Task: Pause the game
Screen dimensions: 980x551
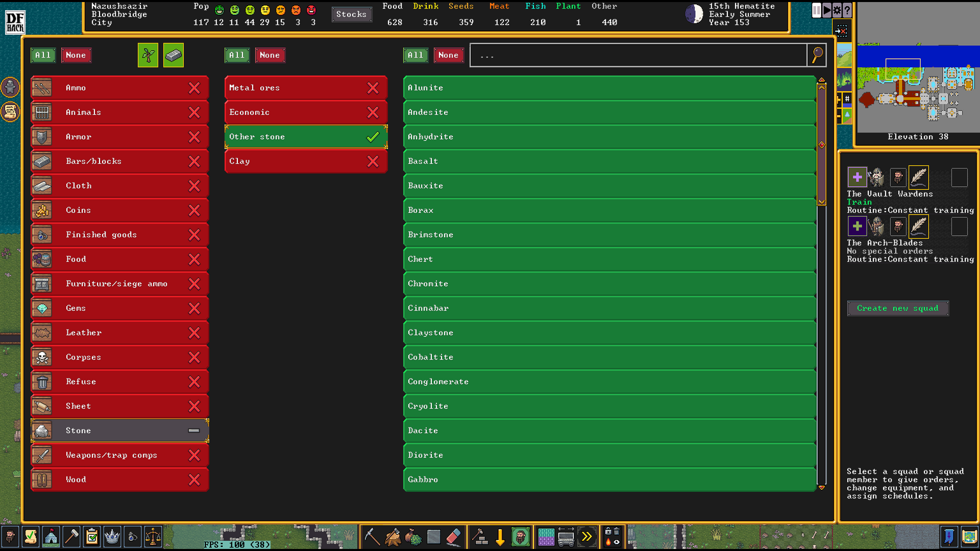Action: pyautogui.click(x=817, y=10)
